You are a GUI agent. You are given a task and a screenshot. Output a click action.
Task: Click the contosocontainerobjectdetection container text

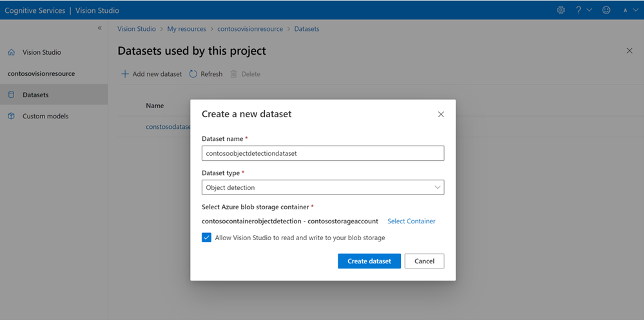click(289, 221)
